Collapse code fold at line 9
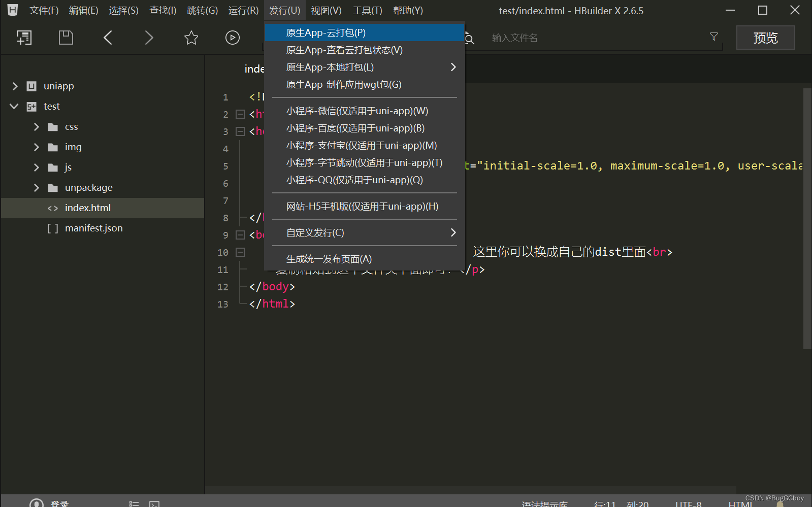Image resolution: width=812 pixels, height=507 pixels. (x=240, y=235)
